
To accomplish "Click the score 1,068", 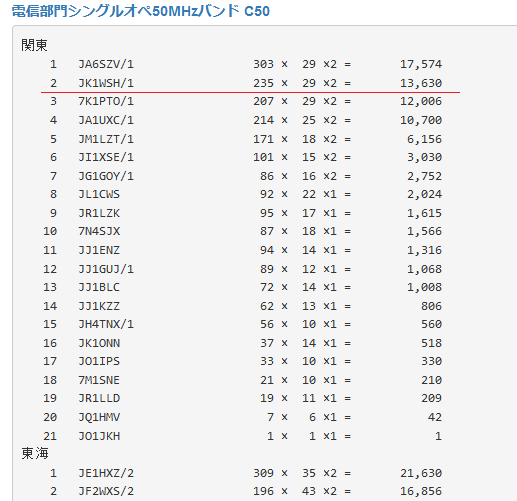I will point(425,269).
